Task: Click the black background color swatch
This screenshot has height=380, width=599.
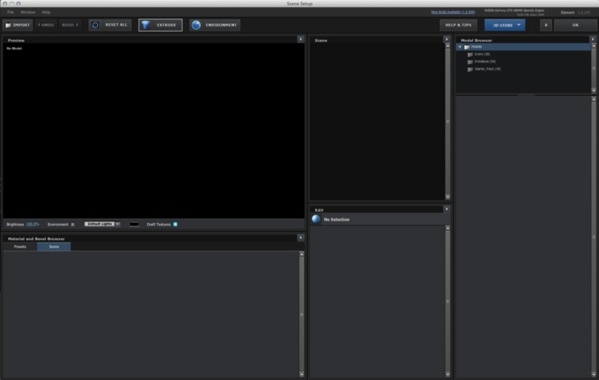Action: (134, 224)
